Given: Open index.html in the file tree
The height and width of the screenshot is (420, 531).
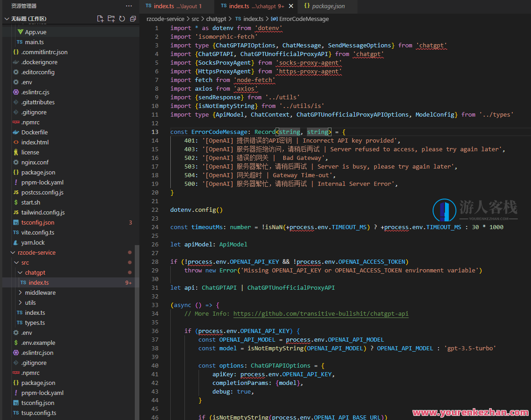Looking at the screenshot, I should tap(35, 142).
